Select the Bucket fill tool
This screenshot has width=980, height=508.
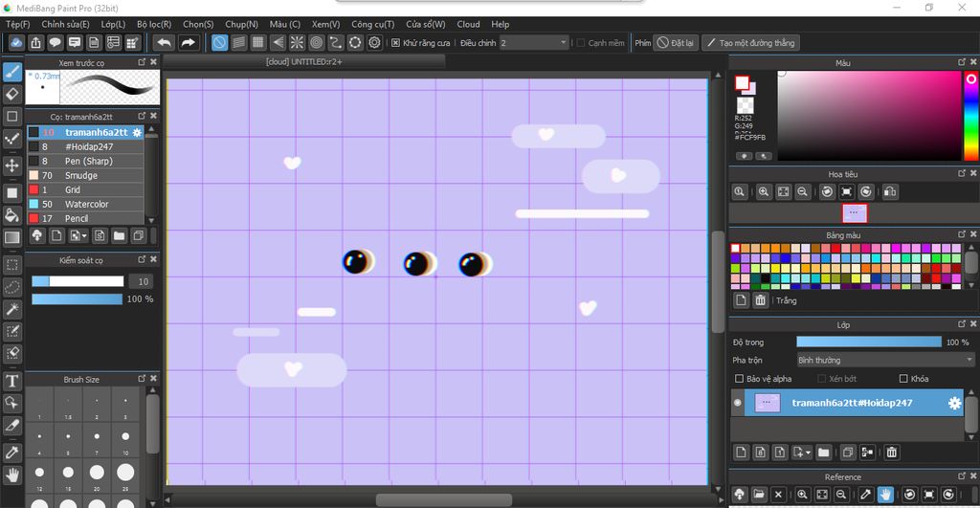[x=11, y=215]
